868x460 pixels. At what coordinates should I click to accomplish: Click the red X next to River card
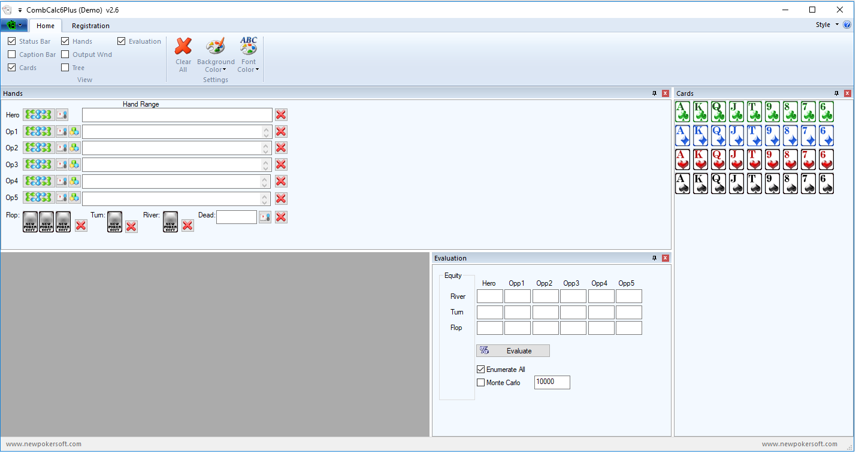(x=187, y=225)
